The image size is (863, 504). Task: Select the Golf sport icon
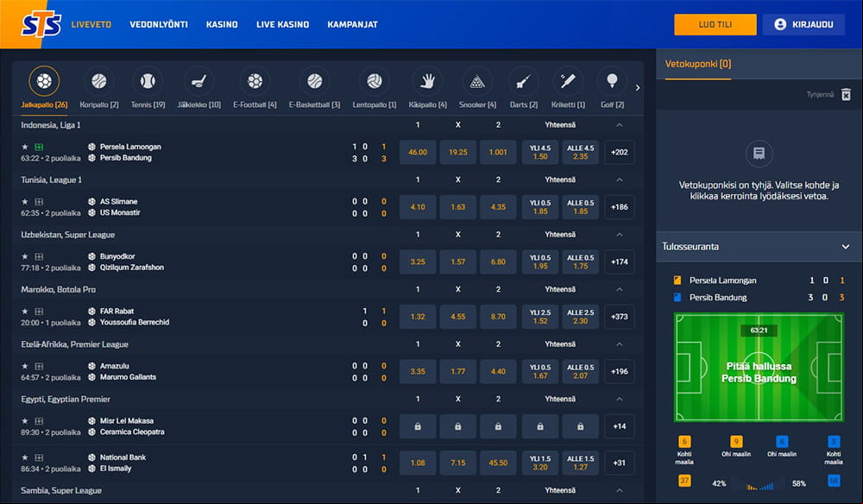(x=612, y=81)
